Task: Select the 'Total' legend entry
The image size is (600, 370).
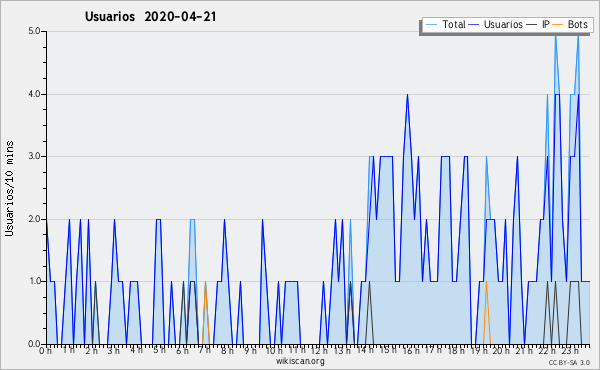Action: (x=445, y=24)
